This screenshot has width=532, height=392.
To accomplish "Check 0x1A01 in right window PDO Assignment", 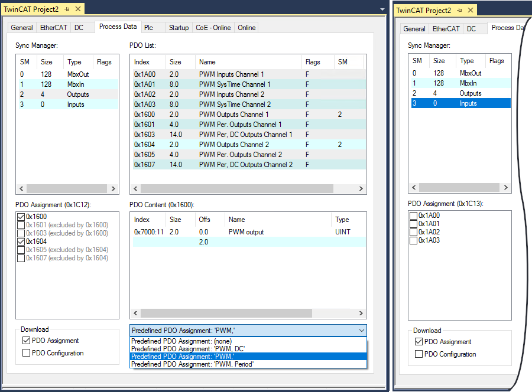I will [413, 224].
